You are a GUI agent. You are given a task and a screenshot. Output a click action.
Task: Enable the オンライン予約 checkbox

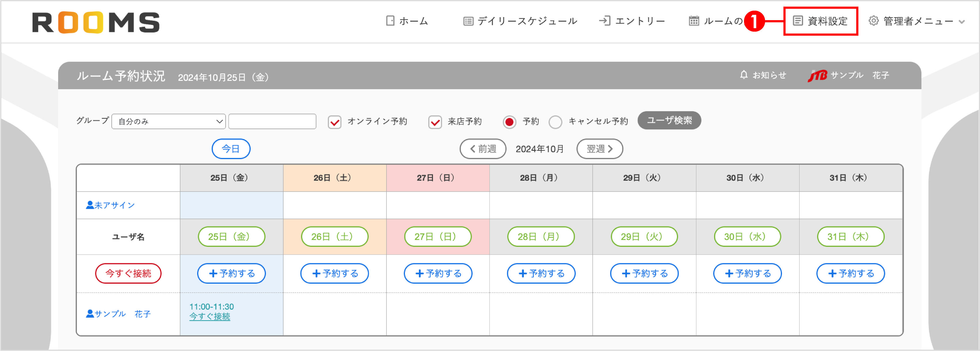pyautogui.click(x=334, y=122)
